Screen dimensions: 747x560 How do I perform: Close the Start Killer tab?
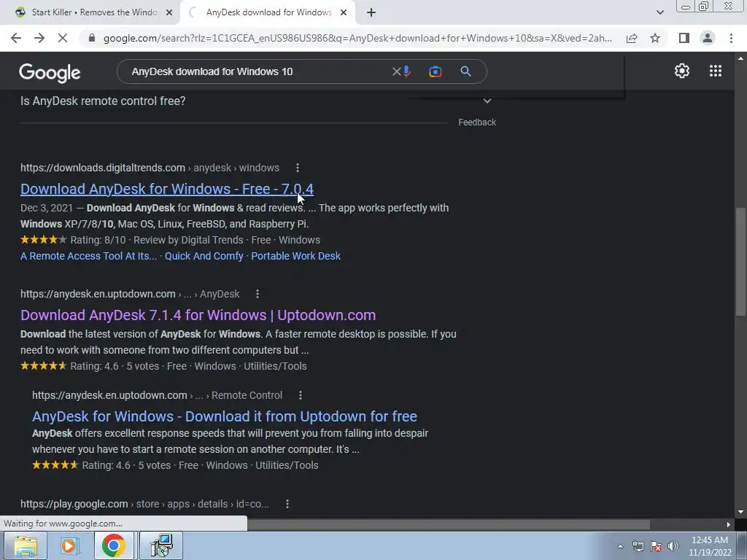[169, 12]
